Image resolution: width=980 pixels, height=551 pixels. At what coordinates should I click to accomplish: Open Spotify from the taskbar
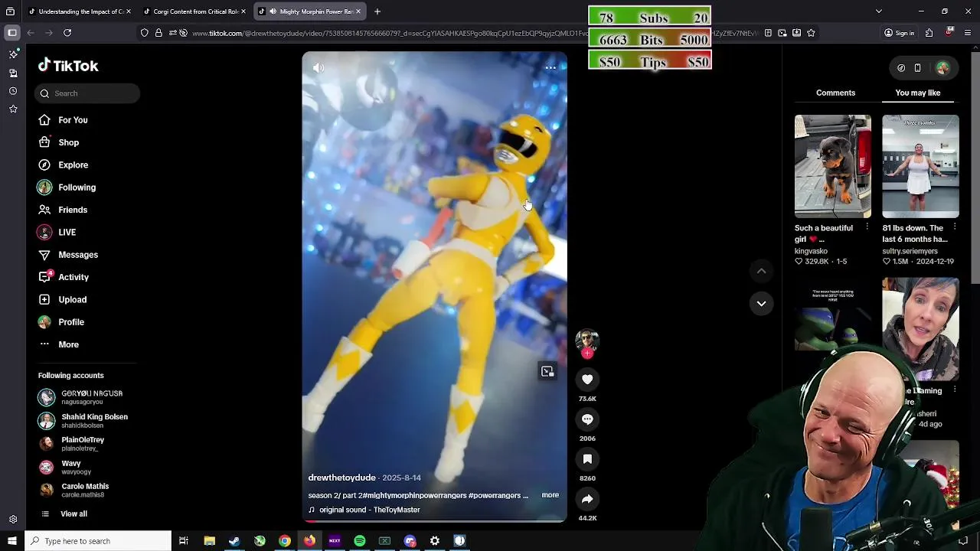(x=359, y=541)
